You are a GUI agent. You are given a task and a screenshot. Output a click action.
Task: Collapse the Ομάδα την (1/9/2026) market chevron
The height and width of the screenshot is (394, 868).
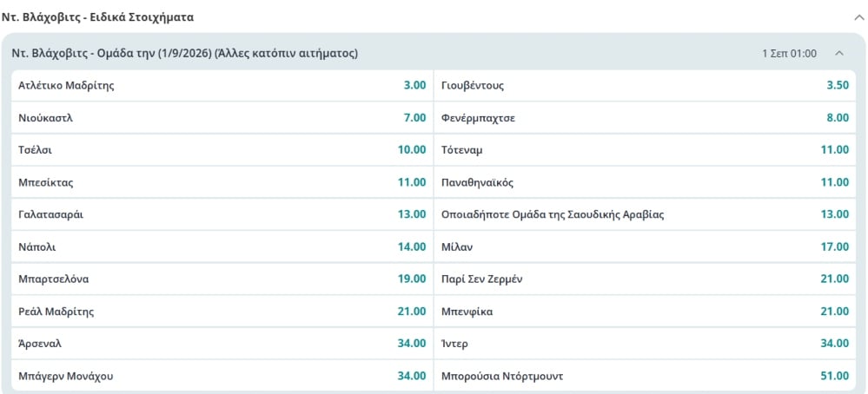pos(838,54)
